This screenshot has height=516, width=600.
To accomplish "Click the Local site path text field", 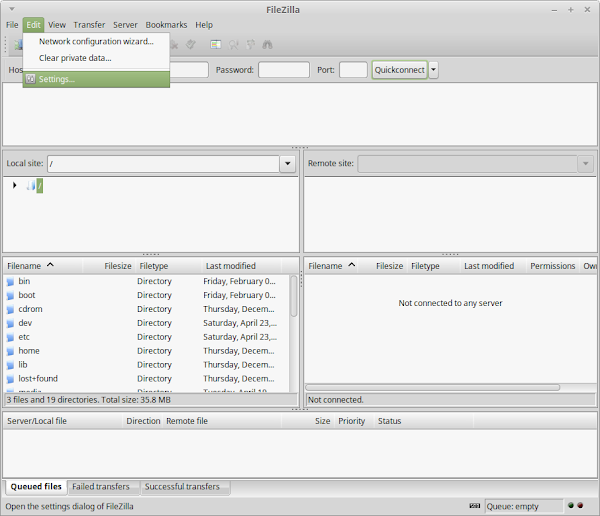I will pyautogui.click(x=163, y=164).
